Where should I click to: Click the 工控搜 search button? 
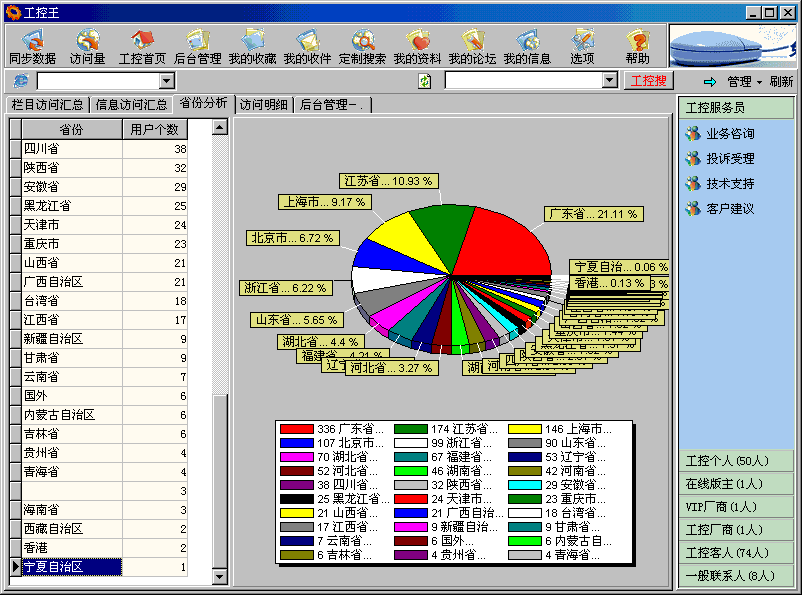tap(649, 81)
